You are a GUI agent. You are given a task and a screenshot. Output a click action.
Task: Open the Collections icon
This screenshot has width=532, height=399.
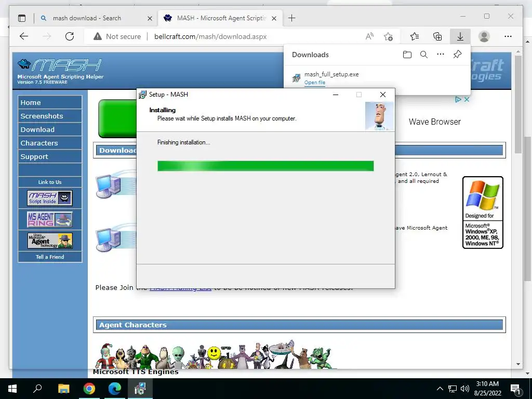(437, 36)
